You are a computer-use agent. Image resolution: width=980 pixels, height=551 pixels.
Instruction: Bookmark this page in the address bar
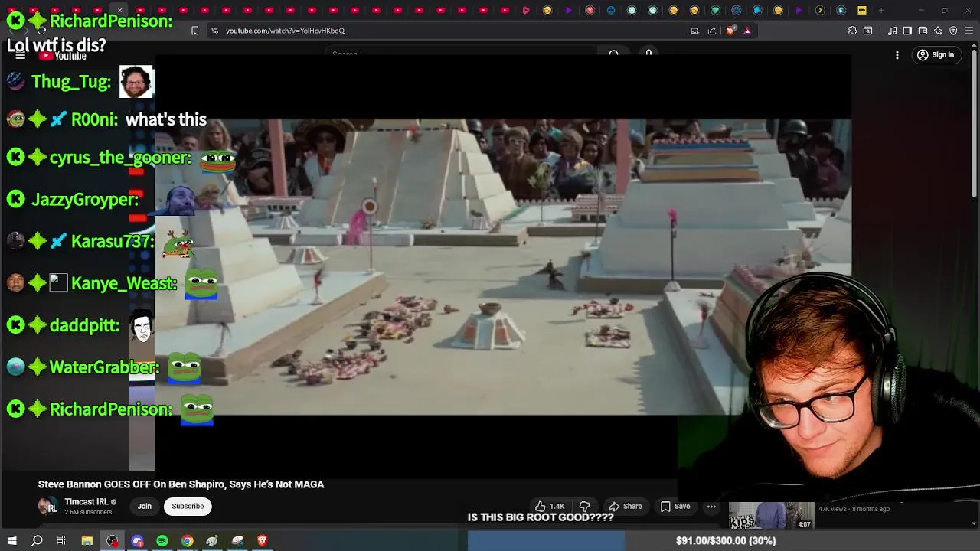pos(194,31)
